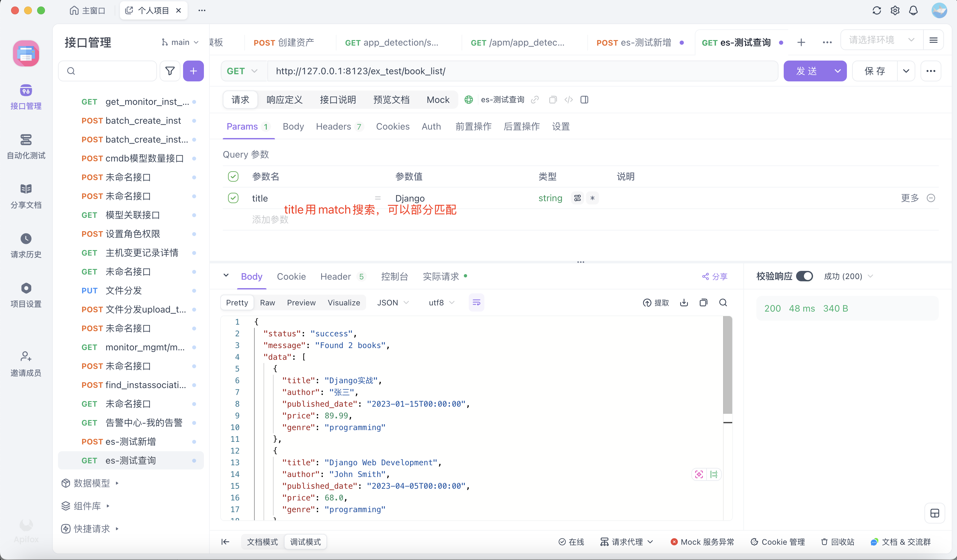Toggle the select-all params header checkbox

[233, 176]
